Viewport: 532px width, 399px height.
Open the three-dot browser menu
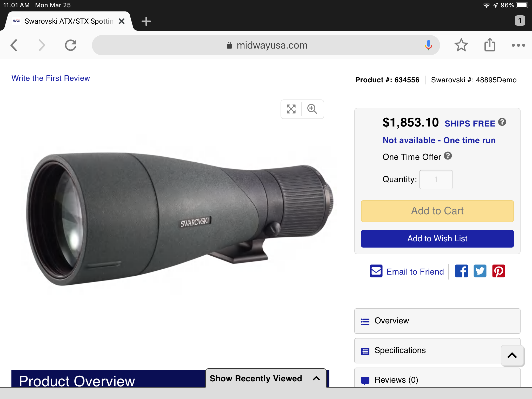518,45
